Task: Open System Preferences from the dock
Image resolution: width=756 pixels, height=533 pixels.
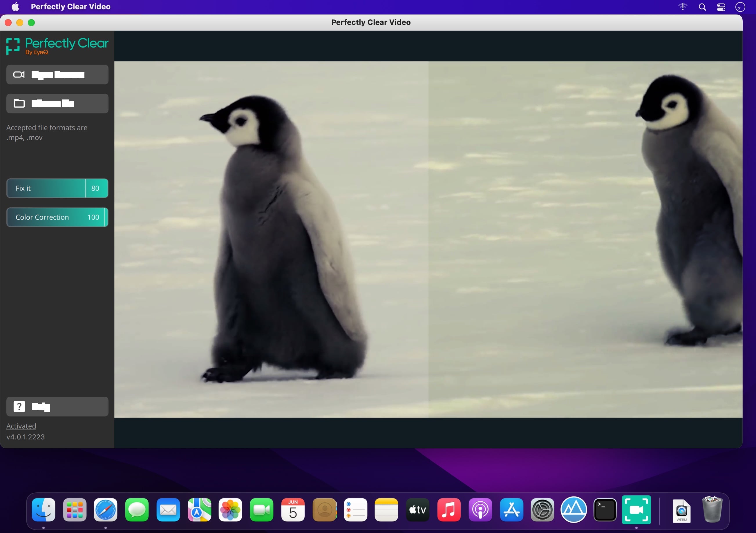Action: tap(542, 510)
